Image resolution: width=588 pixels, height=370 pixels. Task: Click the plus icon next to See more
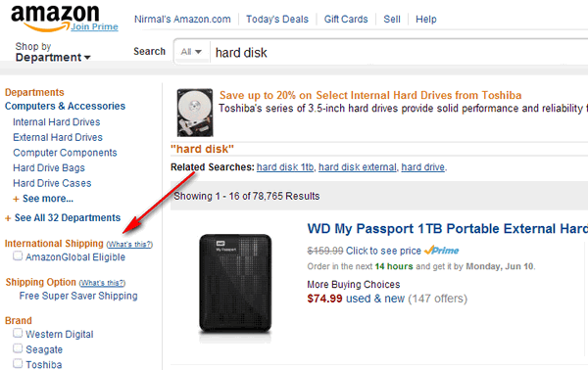[x=16, y=199]
